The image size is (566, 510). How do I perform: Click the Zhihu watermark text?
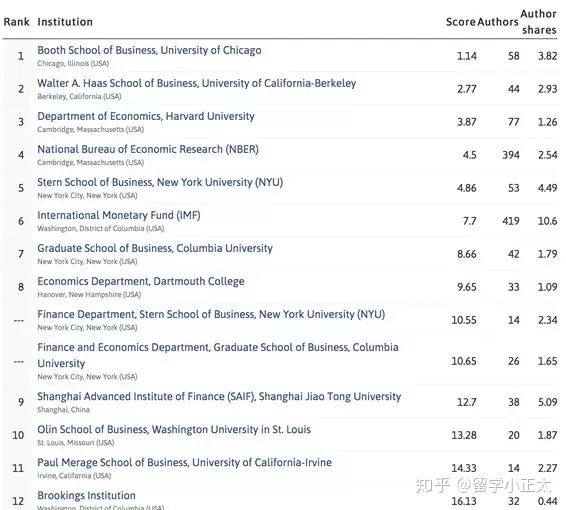(483, 485)
